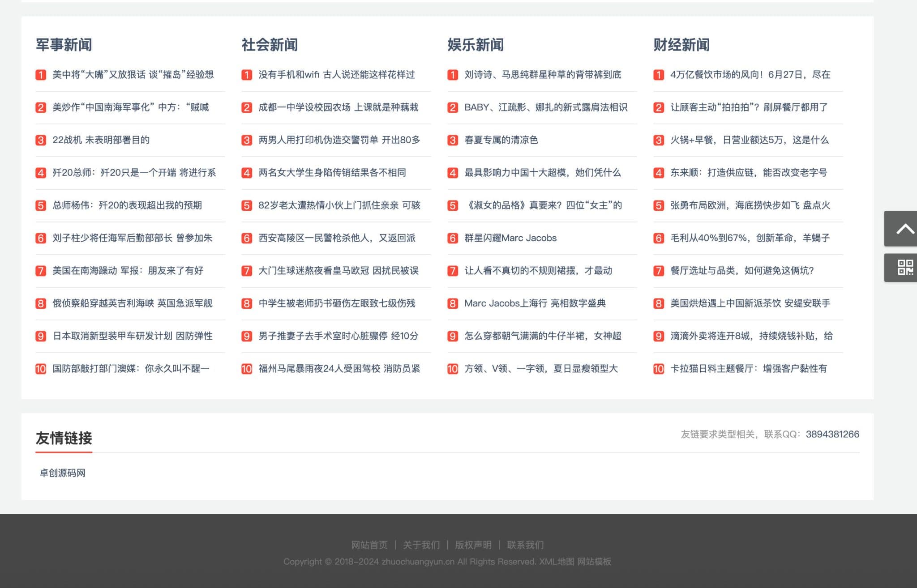Open news 两男人用打印机伪造交警罚单
This screenshot has height=588, width=917.
pyautogui.click(x=339, y=140)
